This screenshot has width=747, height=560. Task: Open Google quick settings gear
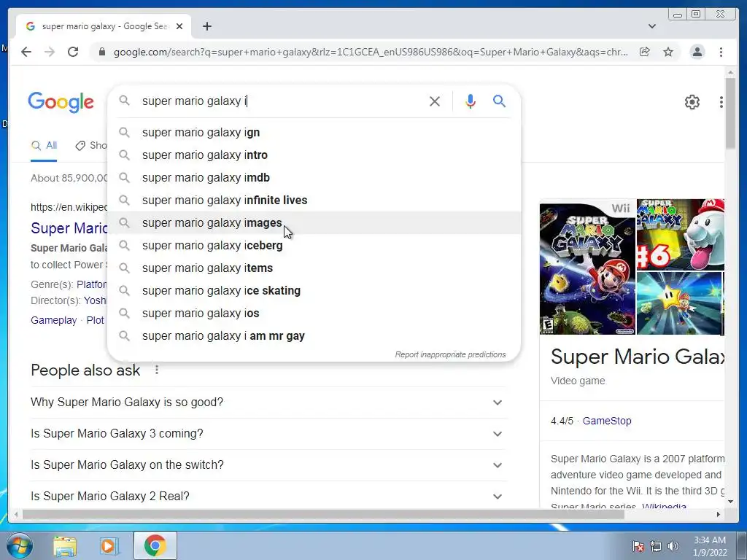[x=692, y=102]
